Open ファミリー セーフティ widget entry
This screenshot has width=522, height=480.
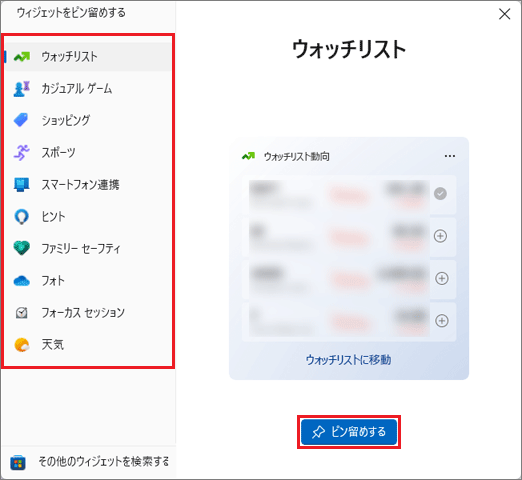tap(88, 249)
